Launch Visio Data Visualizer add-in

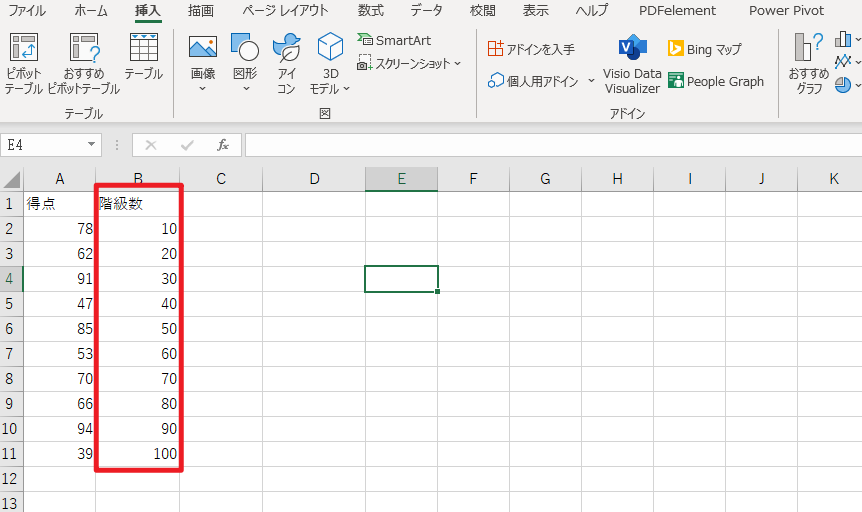click(632, 64)
